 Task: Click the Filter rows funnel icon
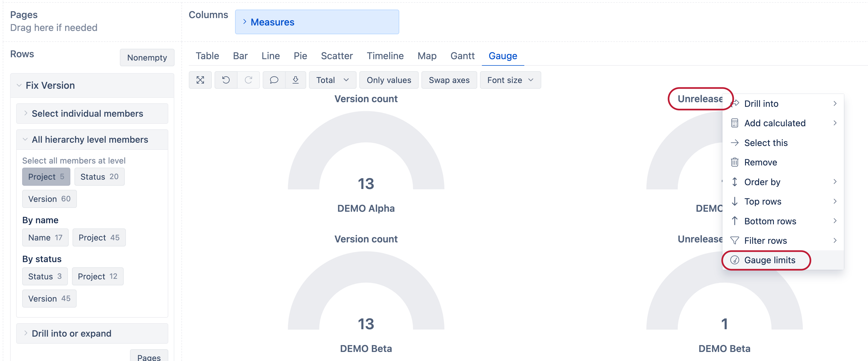point(735,240)
